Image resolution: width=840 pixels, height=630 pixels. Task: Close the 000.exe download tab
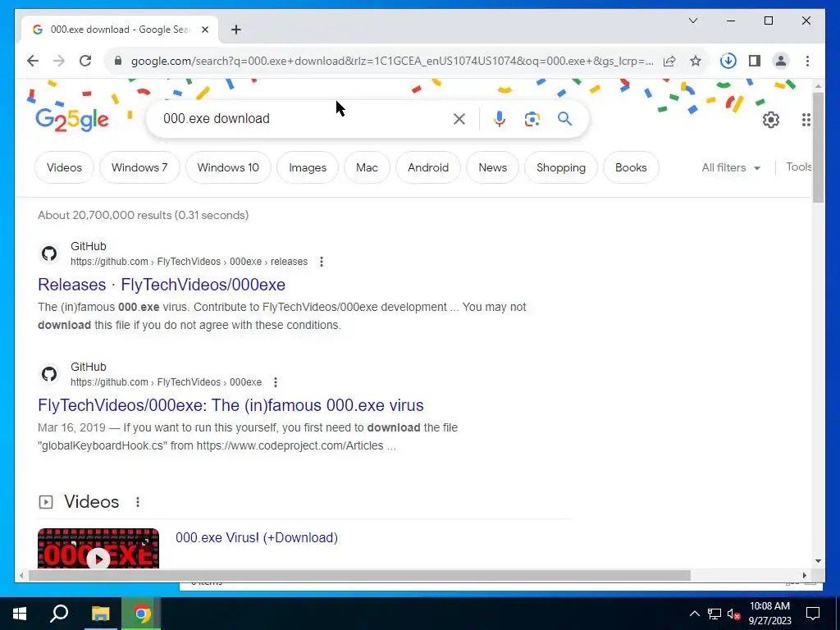tap(204, 30)
